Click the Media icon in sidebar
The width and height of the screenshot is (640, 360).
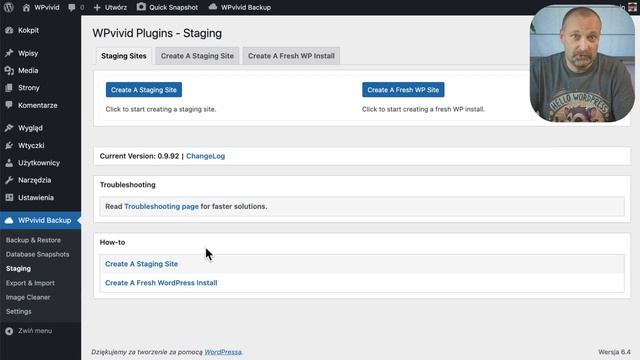(9, 71)
